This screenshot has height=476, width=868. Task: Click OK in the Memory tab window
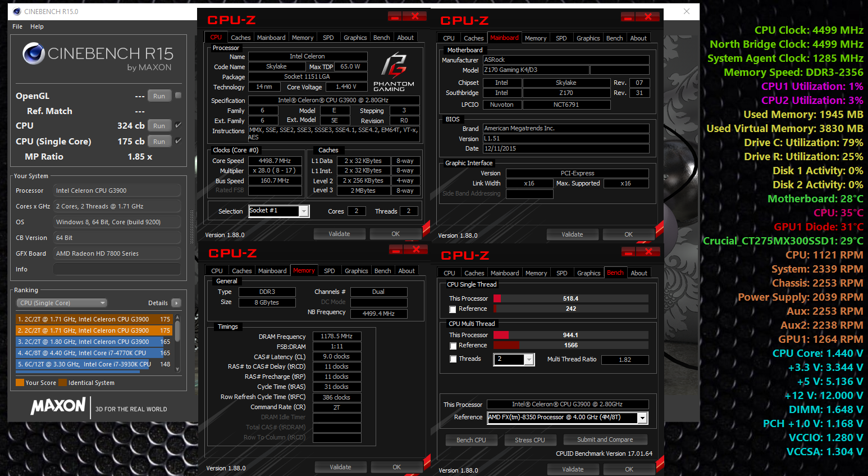pyautogui.click(x=397, y=467)
